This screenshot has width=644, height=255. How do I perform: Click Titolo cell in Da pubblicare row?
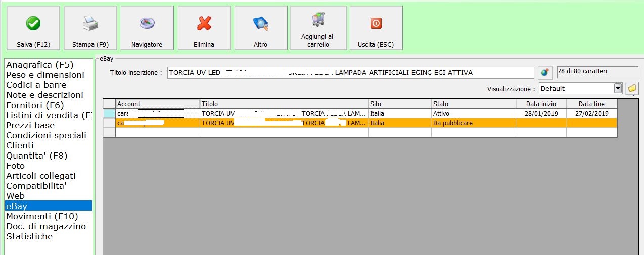tap(284, 123)
